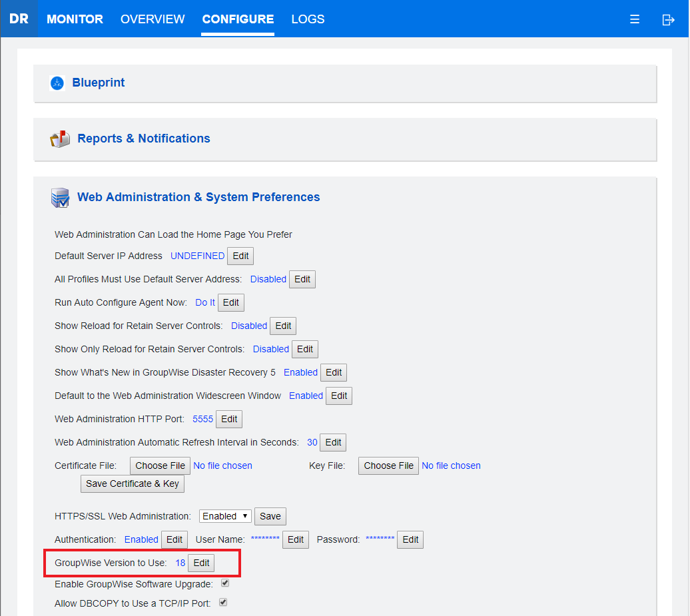Click No file chosen beside Key File
Screen dimensions: 690x616
[x=451, y=466]
